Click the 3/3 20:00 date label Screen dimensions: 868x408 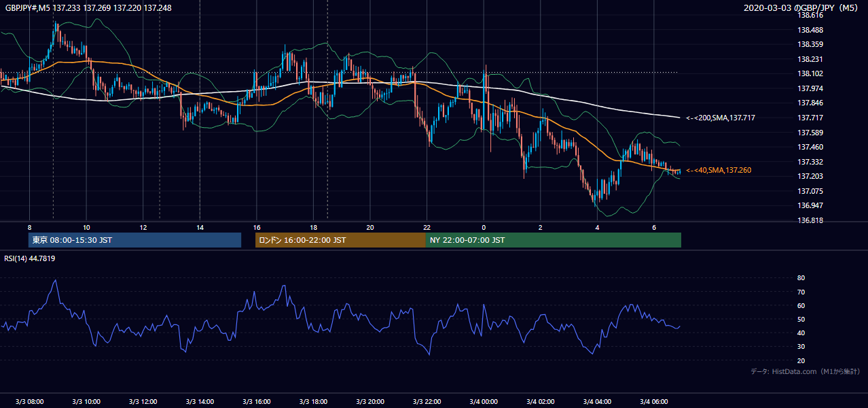[x=369, y=401]
